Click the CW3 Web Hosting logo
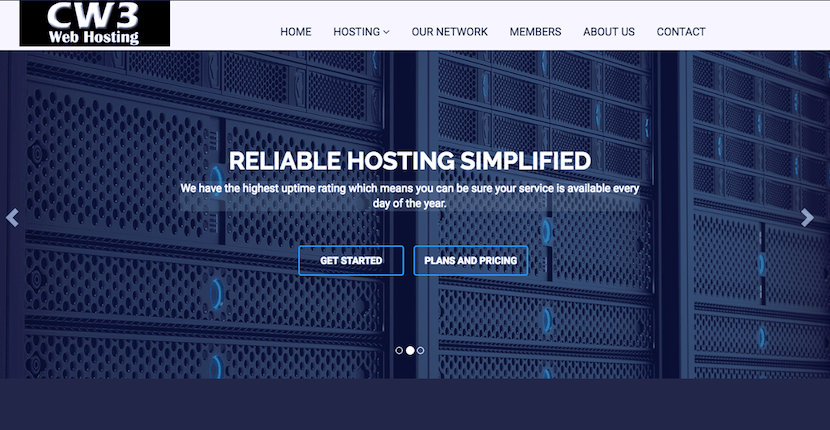The height and width of the screenshot is (430, 830). click(95, 23)
